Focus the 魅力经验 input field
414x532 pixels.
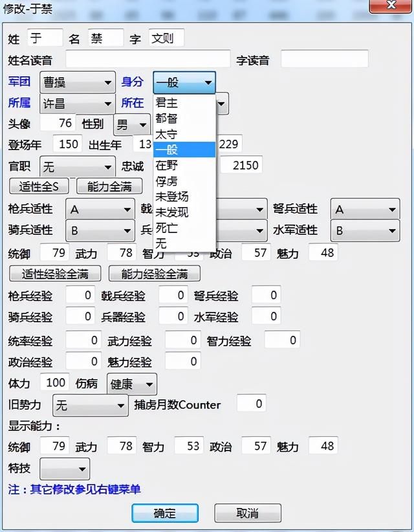coord(183,361)
